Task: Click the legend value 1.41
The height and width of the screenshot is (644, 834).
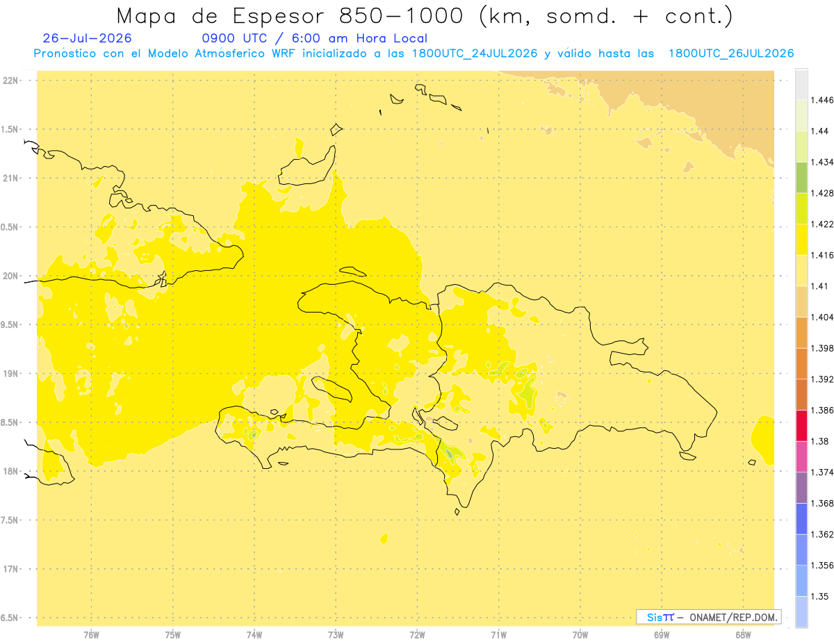Action: (820, 286)
